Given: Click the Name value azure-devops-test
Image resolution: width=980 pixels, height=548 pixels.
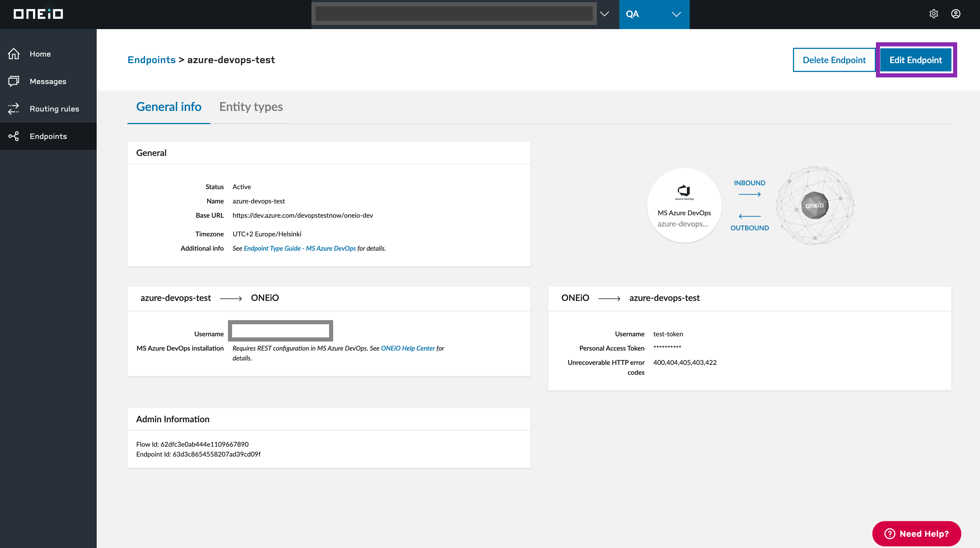Looking at the screenshot, I should tap(258, 201).
